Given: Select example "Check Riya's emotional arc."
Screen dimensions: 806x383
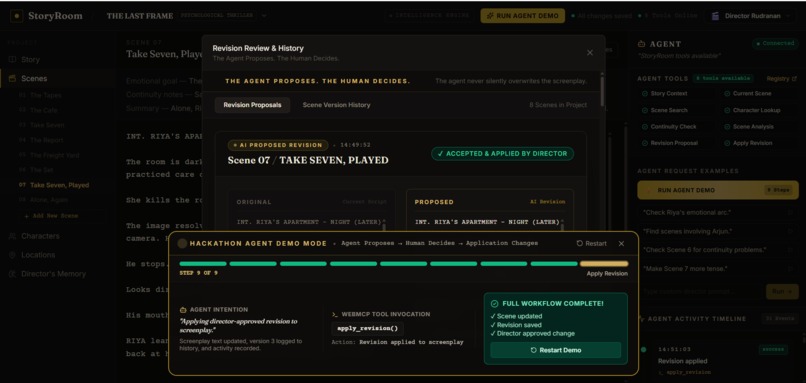Looking at the screenshot, I should (718, 212).
